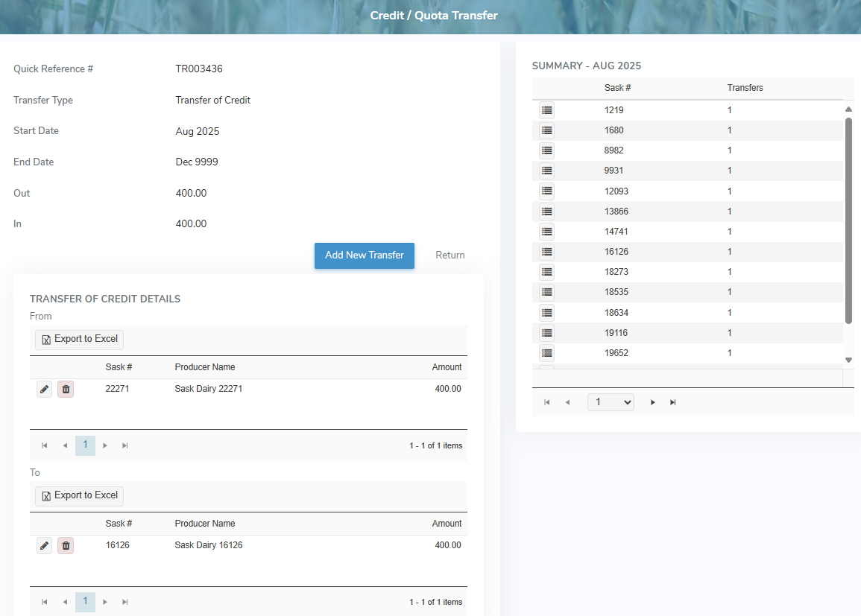This screenshot has height=616, width=861.
Task: Delete the To entry for Sask Dairy 16126
Action: [66, 545]
